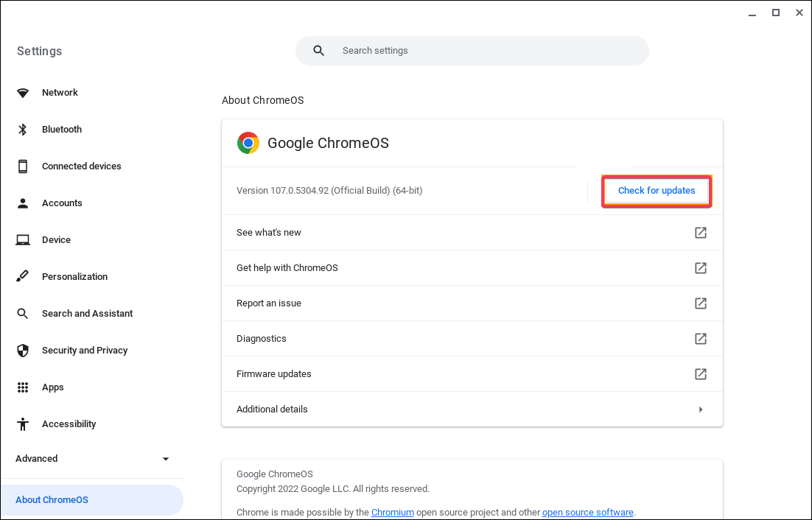
Task: Click the Personalization brush icon
Action: point(22,276)
